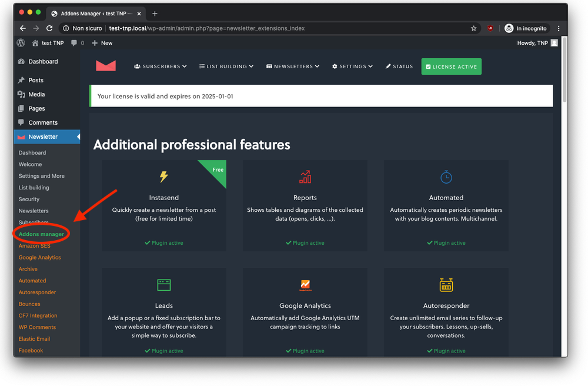Screen dimensions: 588x386
Task: Expand the Settings dropdown menu
Action: click(352, 66)
